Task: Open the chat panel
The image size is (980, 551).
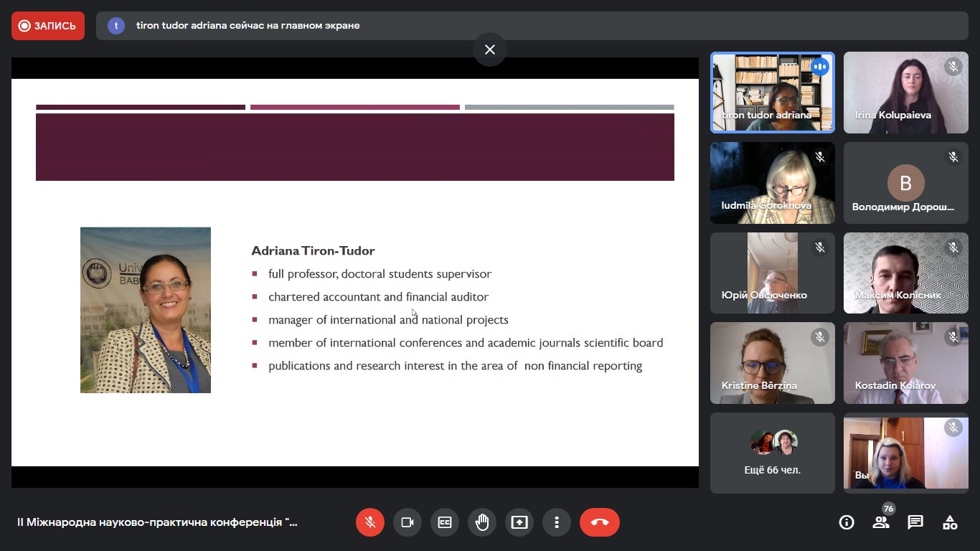Action: pos(915,522)
